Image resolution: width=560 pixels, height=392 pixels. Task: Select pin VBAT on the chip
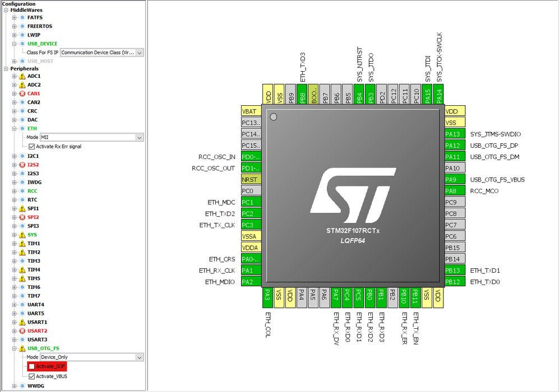pos(251,111)
